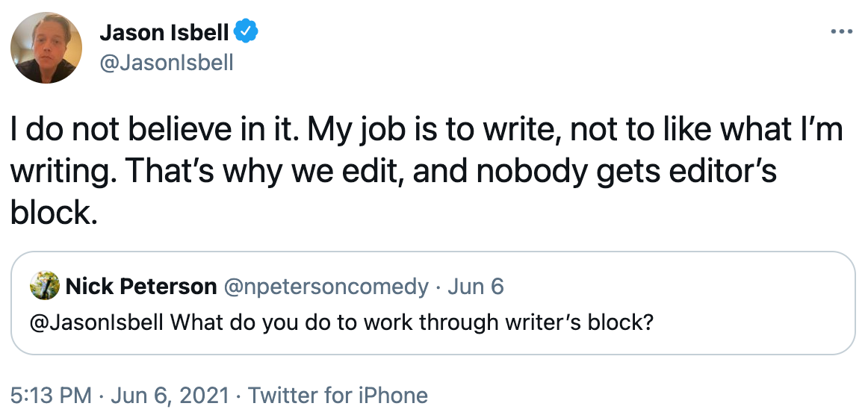Image resolution: width=868 pixels, height=418 pixels.
Task: Open the @npetersoncomedy handle
Action: pyautogui.click(x=326, y=287)
